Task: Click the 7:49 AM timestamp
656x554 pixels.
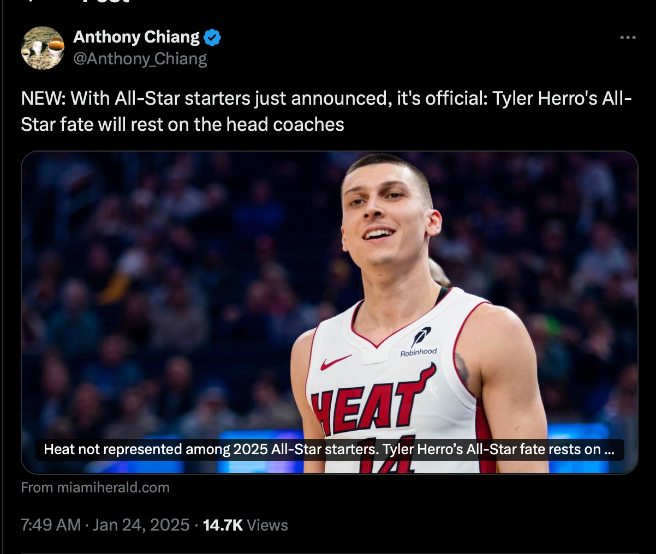Action: tap(49, 525)
